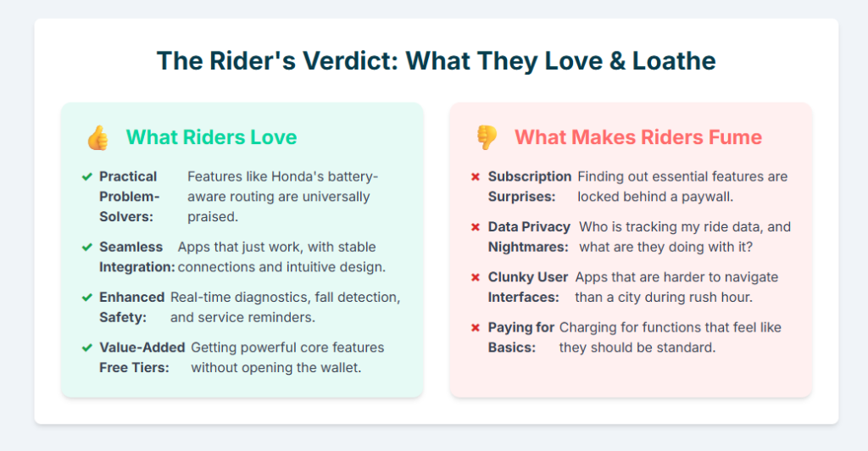Click the Practical Problem-Solvers label
The image size is (868, 451).
point(129,197)
